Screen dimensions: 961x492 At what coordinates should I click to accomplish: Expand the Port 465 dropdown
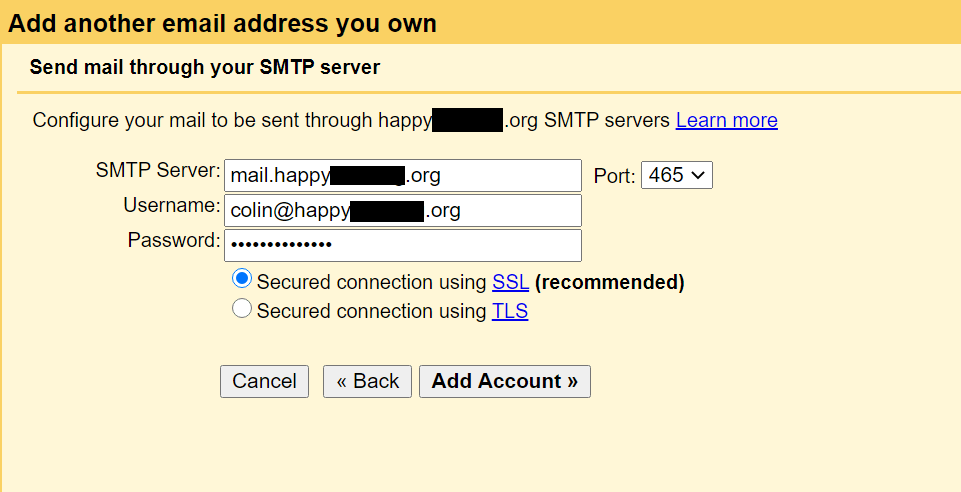tap(676, 176)
